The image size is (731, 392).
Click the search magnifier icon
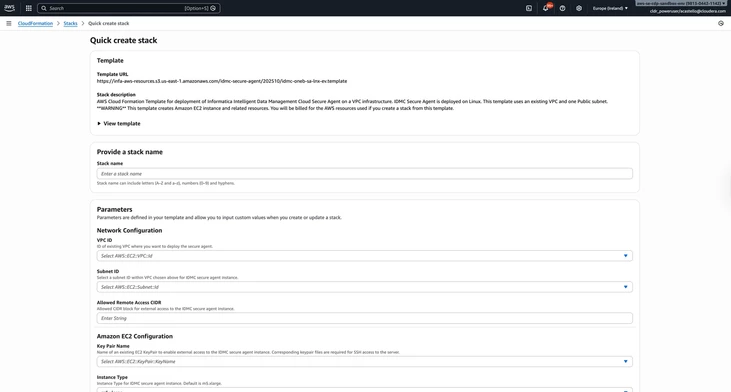44,8
